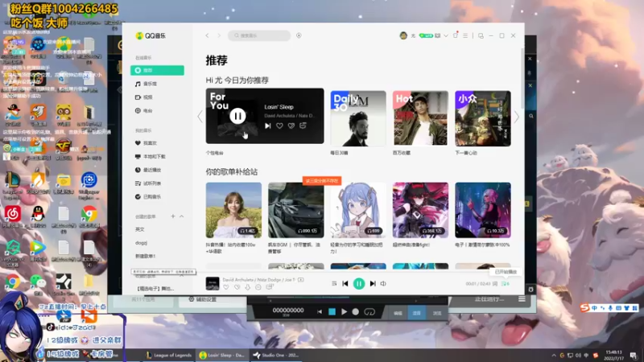This screenshot has height=362, width=644.
Task: Click the broken heart dislike icon on For You card
Action: 291,126
